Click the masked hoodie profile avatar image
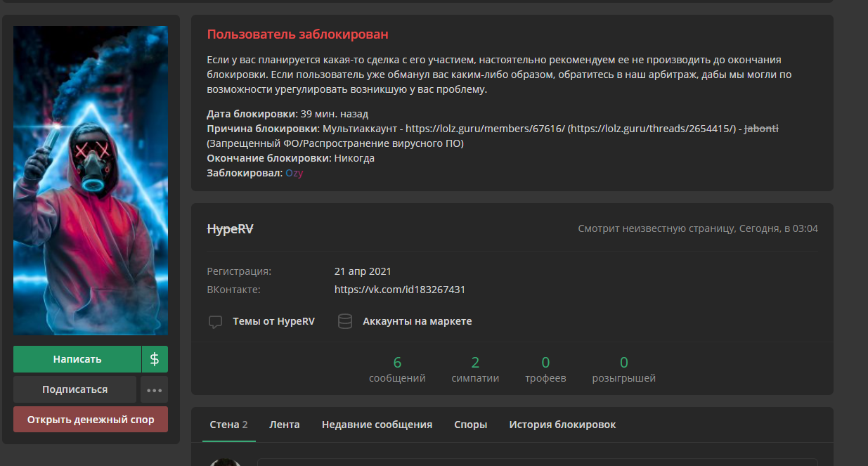The width and height of the screenshot is (868, 466). 91,181
